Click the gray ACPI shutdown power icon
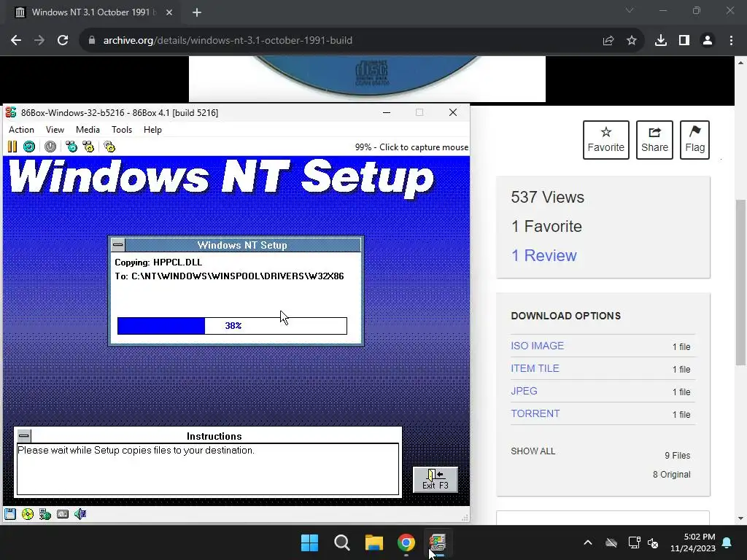747x560 pixels. (x=50, y=147)
